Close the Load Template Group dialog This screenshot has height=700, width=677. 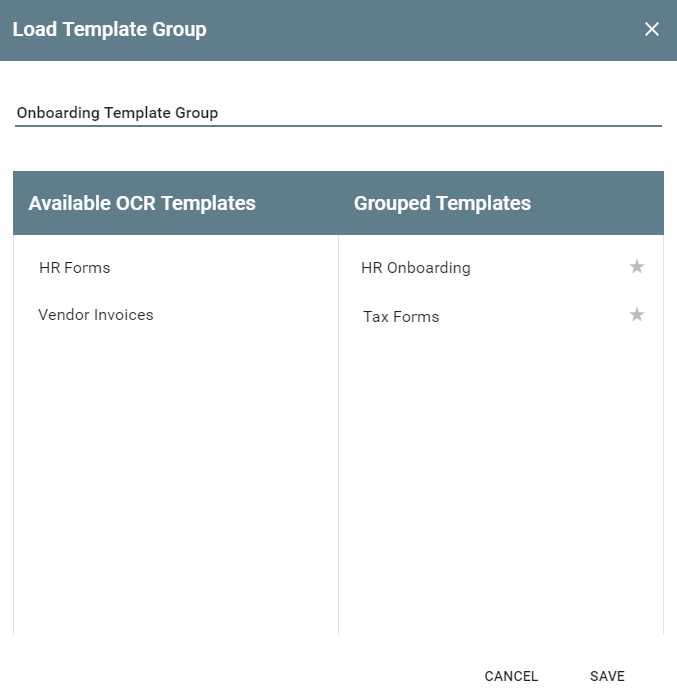(x=652, y=29)
